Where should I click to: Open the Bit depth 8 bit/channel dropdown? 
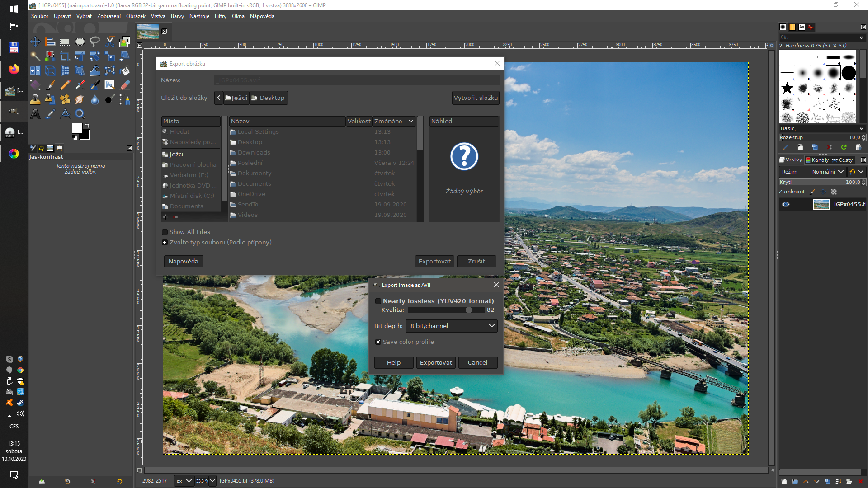451,326
